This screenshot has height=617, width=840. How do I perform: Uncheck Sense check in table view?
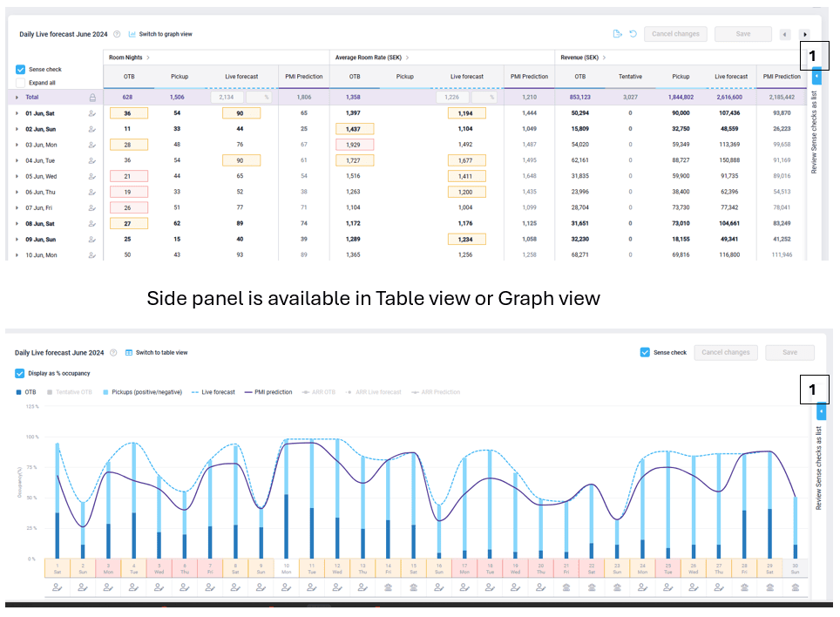pos(21,70)
